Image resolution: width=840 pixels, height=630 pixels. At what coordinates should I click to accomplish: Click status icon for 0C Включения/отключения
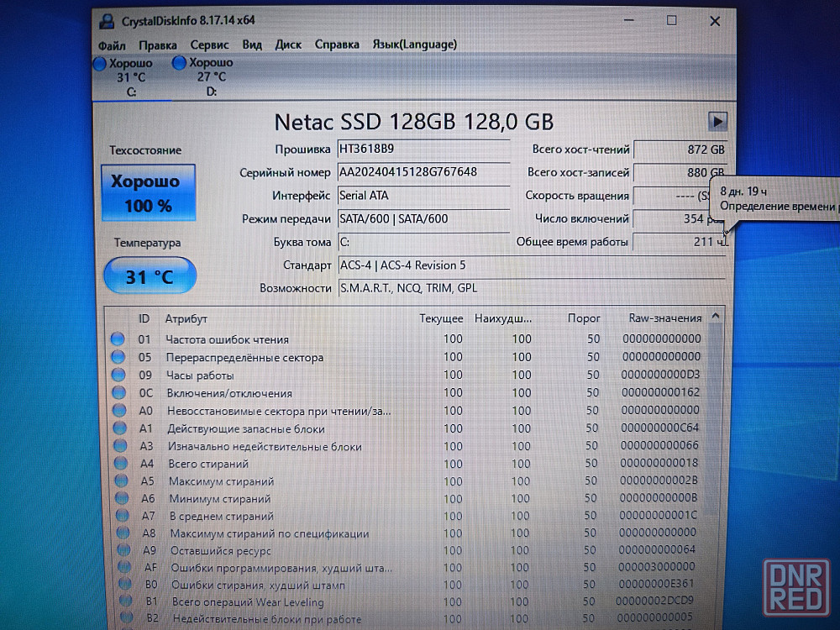coord(119,392)
